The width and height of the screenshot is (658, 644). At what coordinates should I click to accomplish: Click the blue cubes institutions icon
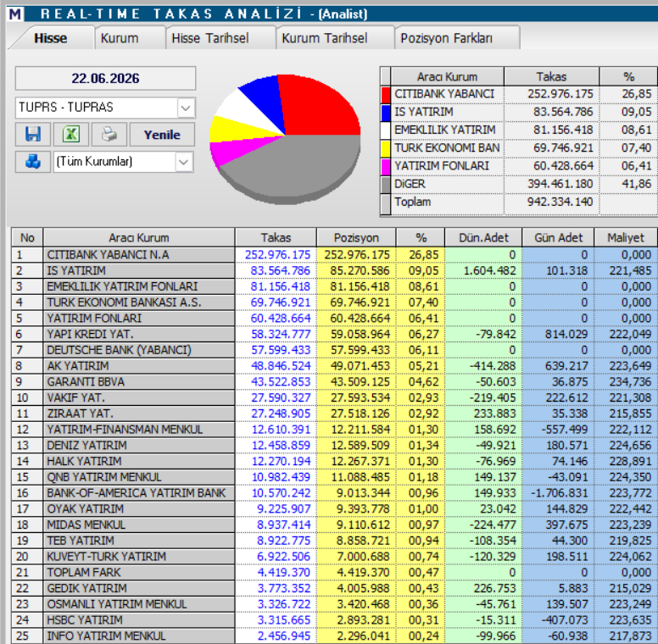click(x=33, y=162)
